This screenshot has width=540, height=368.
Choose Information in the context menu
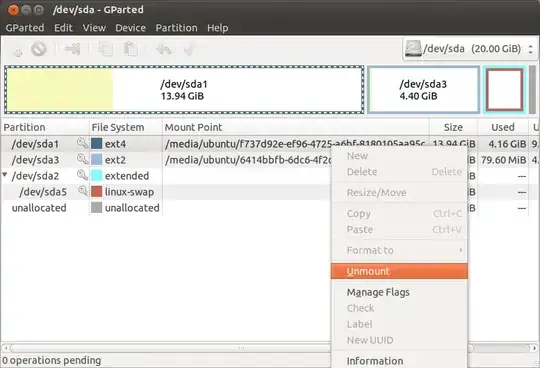(399, 361)
